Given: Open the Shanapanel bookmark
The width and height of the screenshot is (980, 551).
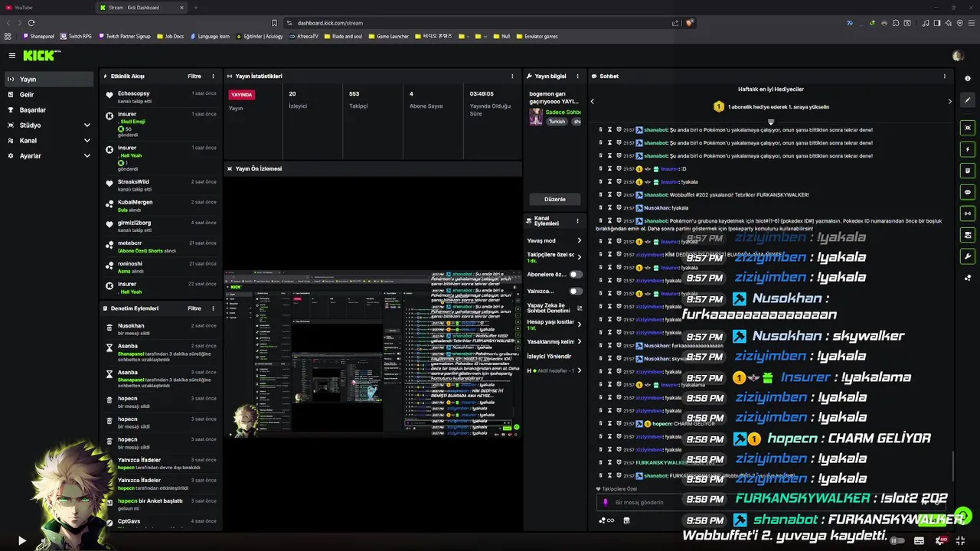Looking at the screenshot, I should (39, 36).
